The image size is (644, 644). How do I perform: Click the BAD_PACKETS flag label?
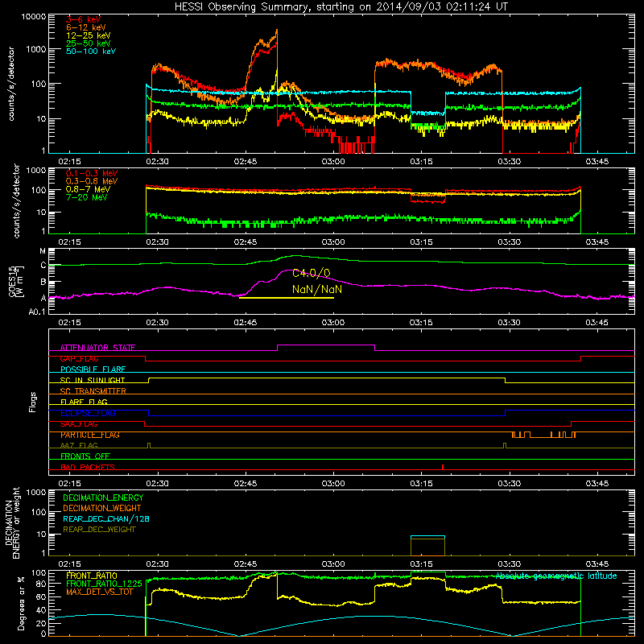(88, 467)
